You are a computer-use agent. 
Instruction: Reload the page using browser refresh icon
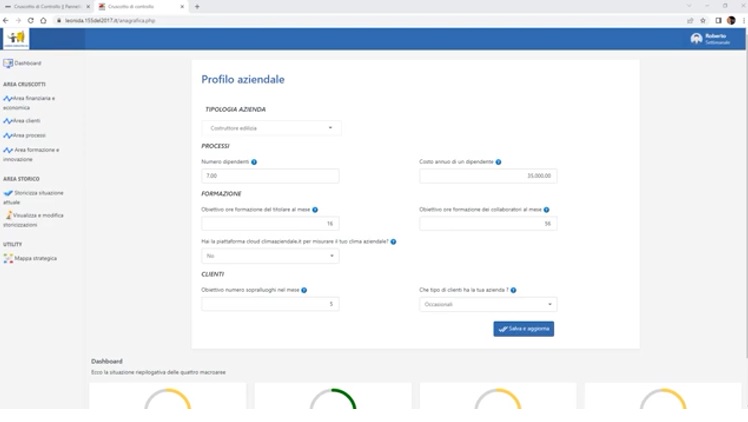(30, 20)
